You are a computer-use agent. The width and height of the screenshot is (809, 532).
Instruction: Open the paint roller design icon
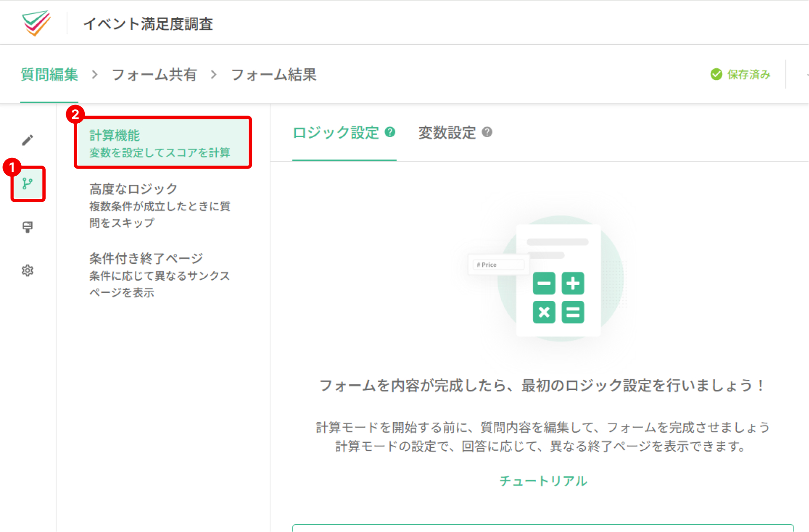27,227
